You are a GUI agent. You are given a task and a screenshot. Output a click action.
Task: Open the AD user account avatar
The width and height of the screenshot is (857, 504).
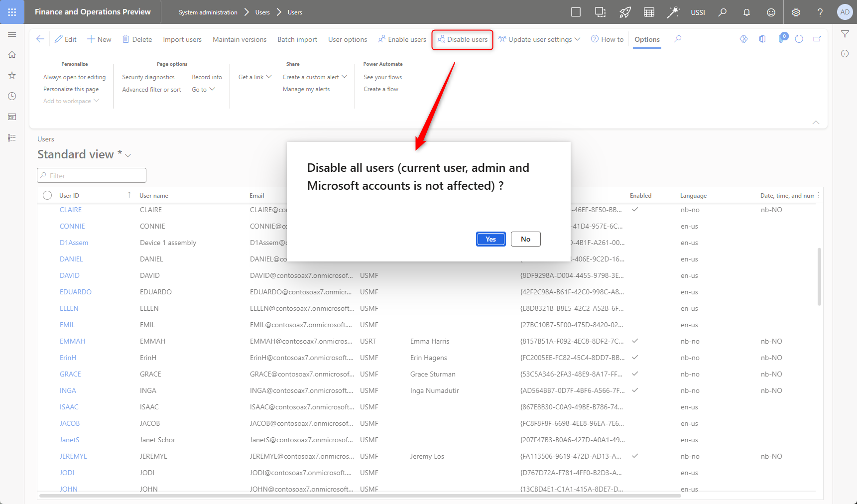click(845, 12)
